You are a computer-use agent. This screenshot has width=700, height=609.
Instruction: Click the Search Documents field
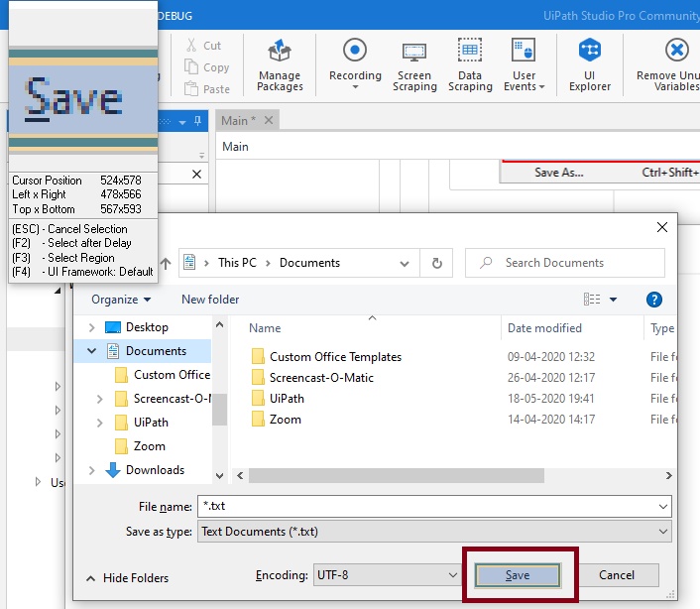(565, 263)
